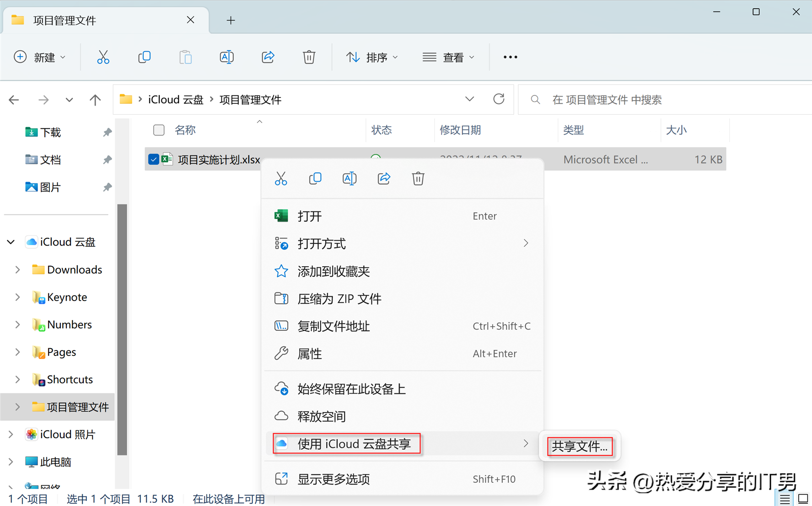Click the search box for 项目管理文件
The height and width of the screenshot is (506, 812).
click(x=665, y=100)
